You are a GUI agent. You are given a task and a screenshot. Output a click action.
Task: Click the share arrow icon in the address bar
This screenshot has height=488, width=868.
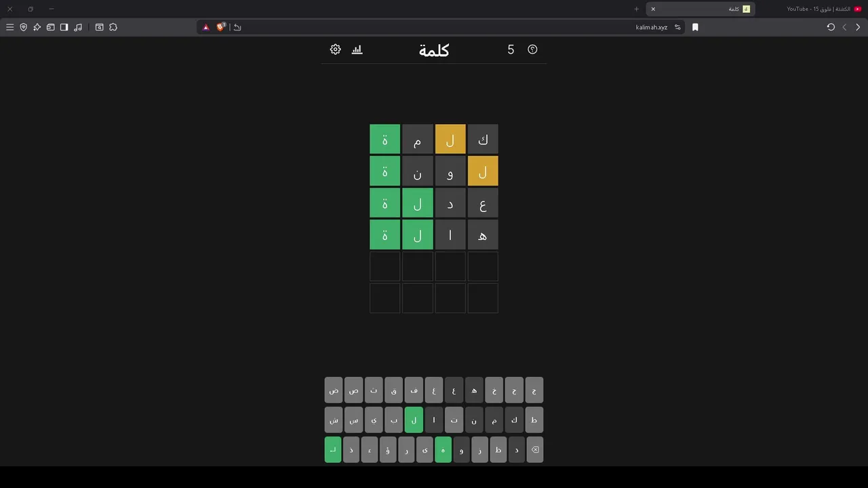[237, 27]
